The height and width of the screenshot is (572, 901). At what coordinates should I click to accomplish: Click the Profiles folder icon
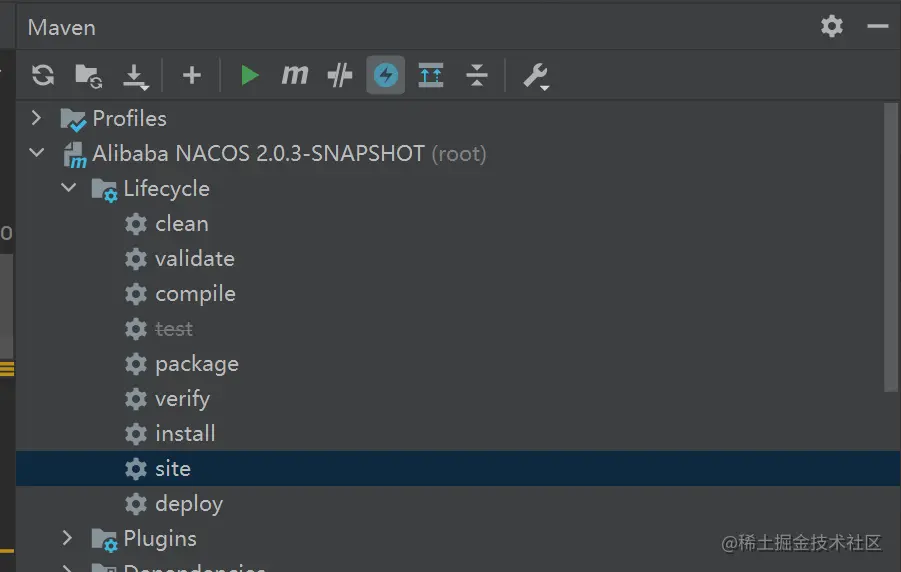click(x=73, y=119)
